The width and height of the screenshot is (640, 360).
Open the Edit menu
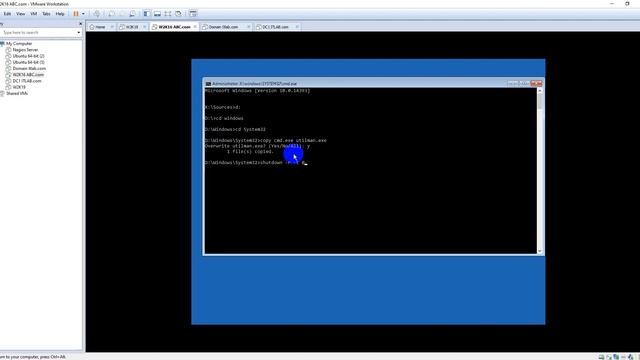(x=7, y=13)
